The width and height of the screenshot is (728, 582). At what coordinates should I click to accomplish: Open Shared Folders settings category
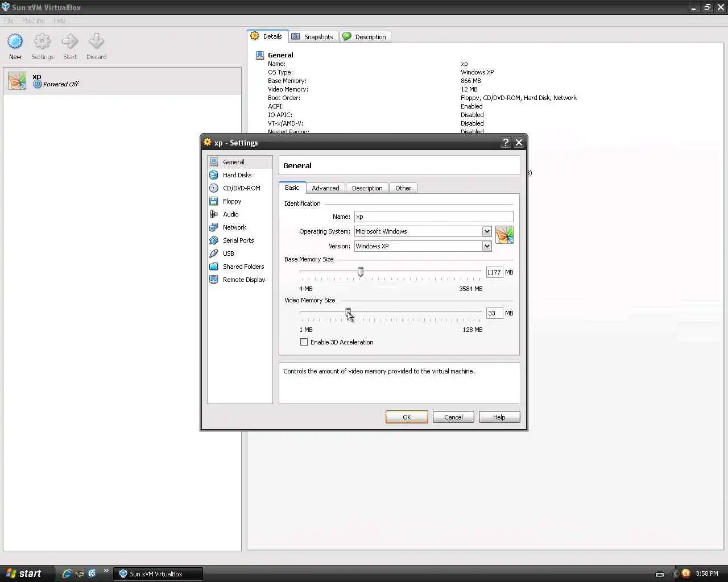tap(239, 267)
